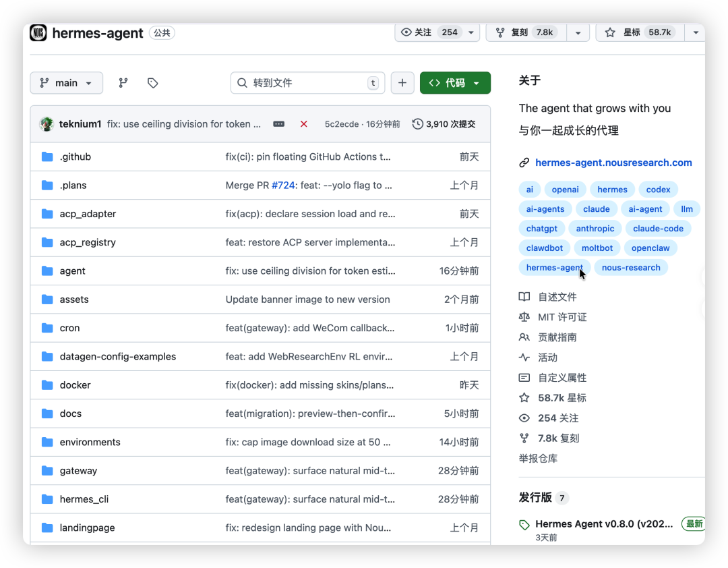Image resolution: width=728 pixels, height=568 pixels.
Task: Click the red failed check X icon
Action: point(303,124)
